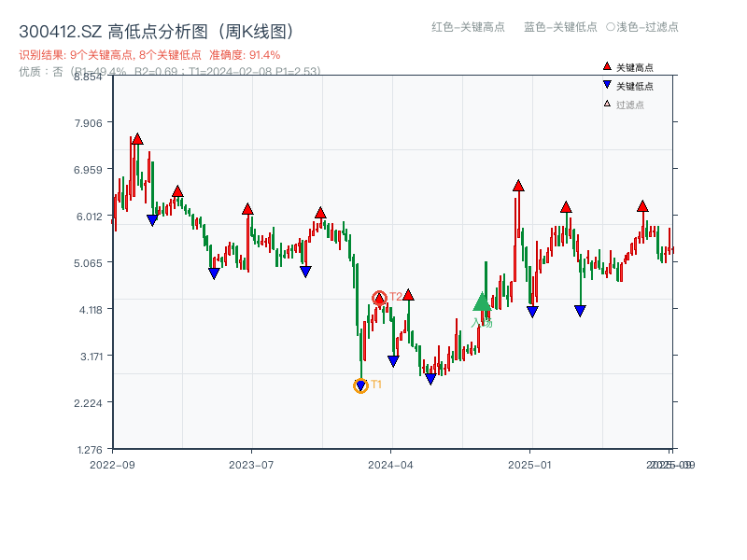Select the T2 marker on the chart
The height and width of the screenshot is (560, 747).
click(x=380, y=297)
